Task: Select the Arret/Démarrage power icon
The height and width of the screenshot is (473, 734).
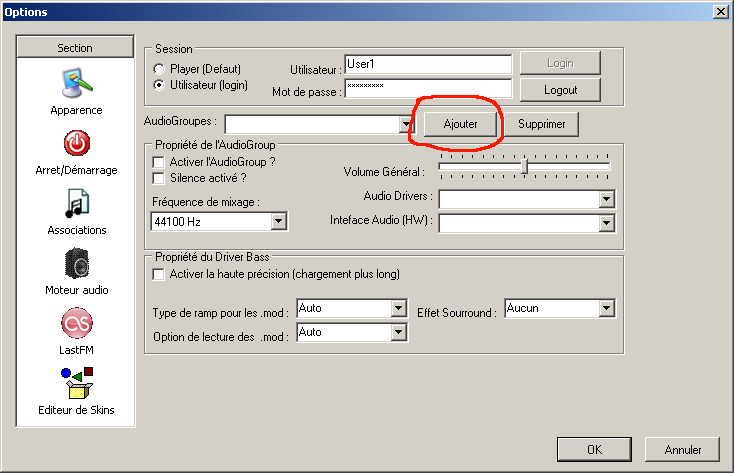Action: point(76,144)
